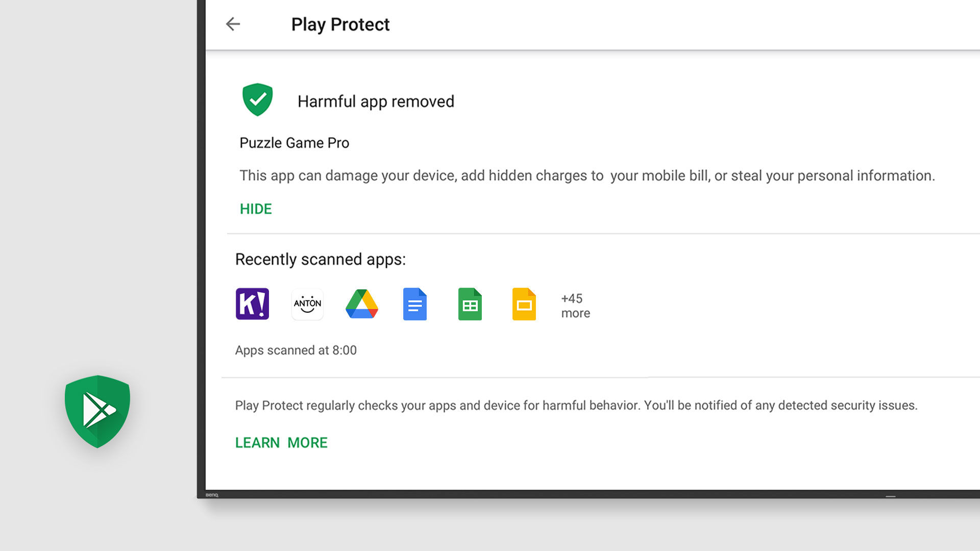Select Puzzle Game Pro app entry
This screenshot has width=980, height=551.
coord(294,142)
